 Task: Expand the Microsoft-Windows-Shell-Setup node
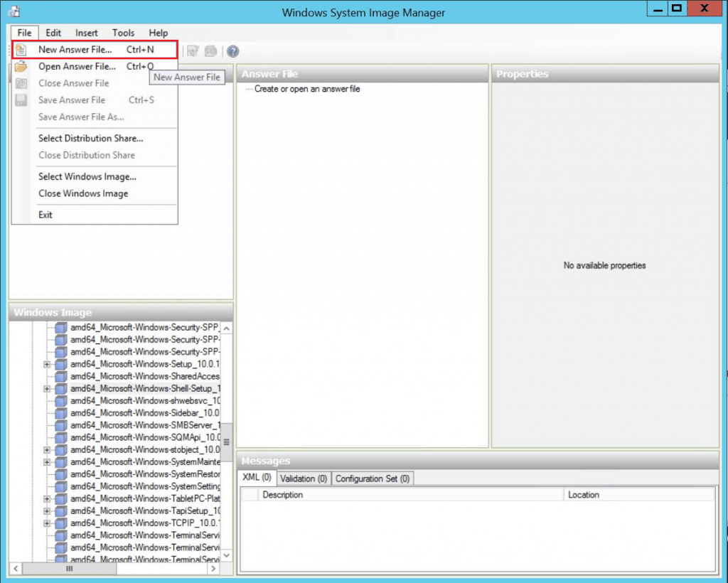[x=47, y=388]
